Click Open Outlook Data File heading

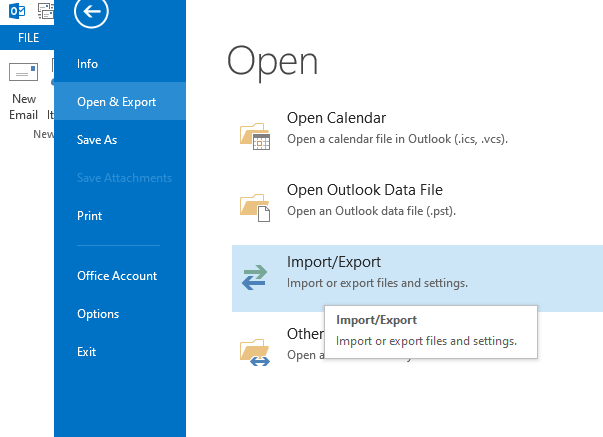click(365, 190)
